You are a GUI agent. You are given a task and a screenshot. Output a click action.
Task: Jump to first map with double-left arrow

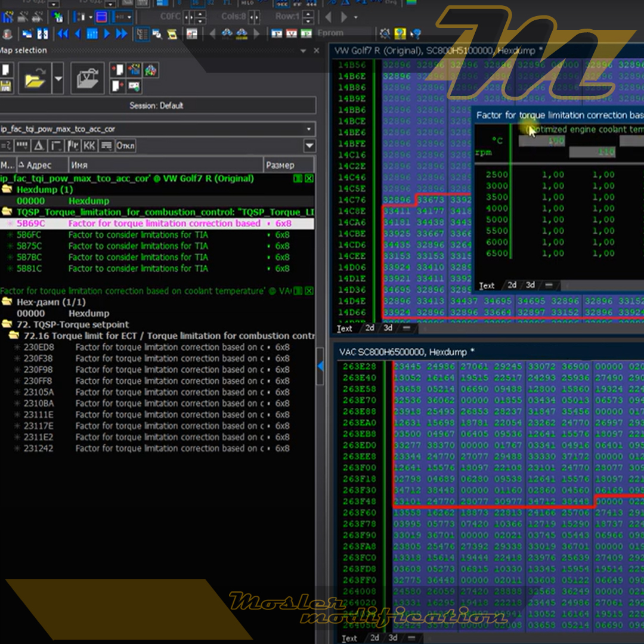(63, 33)
